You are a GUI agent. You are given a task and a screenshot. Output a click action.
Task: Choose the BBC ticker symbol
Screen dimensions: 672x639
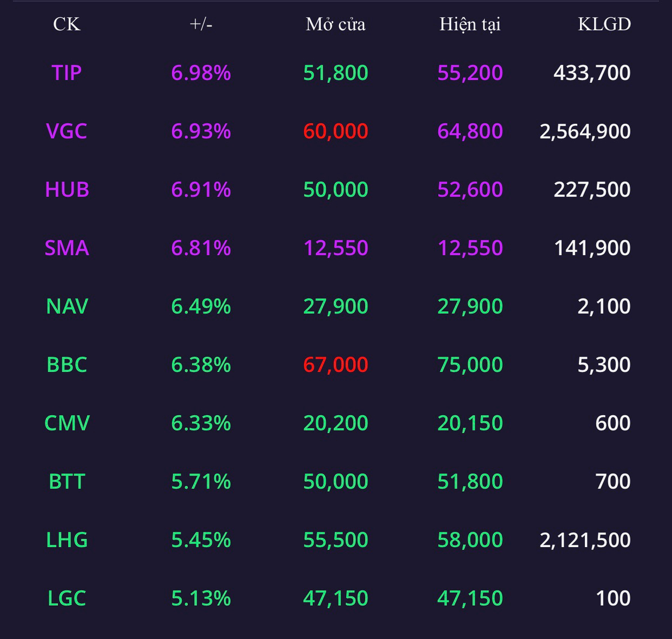coord(67,365)
